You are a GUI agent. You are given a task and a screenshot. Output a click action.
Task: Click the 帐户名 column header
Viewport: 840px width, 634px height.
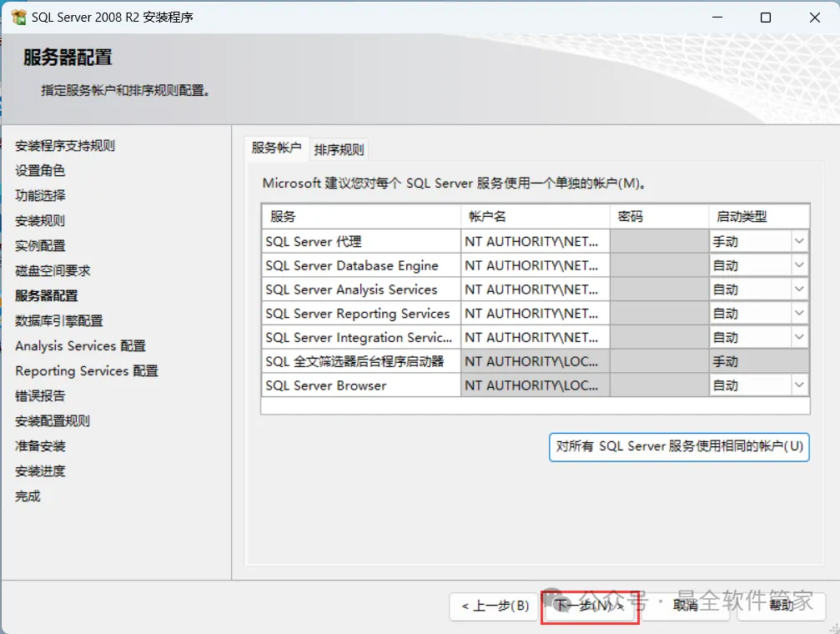coord(536,217)
